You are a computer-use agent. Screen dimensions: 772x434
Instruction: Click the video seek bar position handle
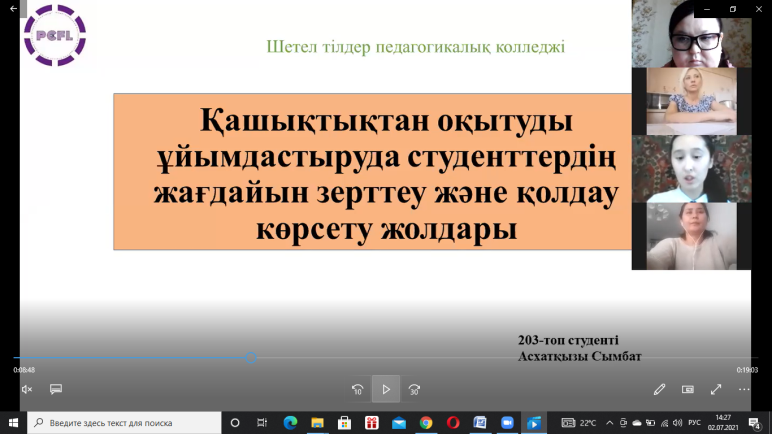[x=251, y=357]
